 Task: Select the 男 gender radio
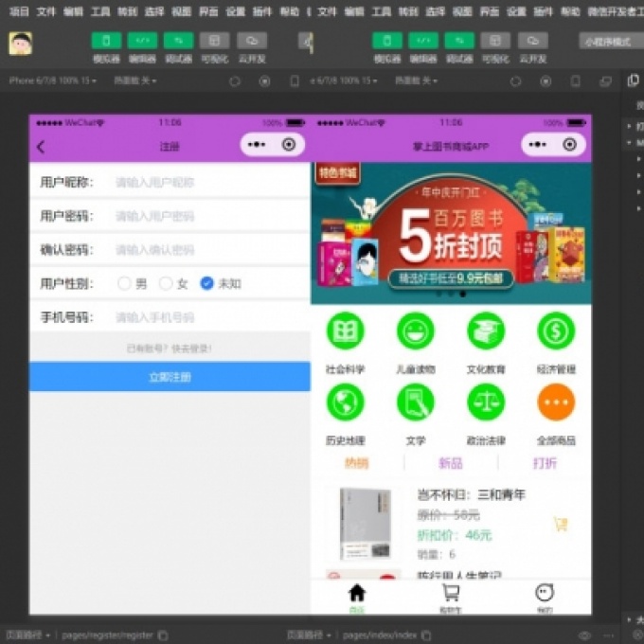124,283
